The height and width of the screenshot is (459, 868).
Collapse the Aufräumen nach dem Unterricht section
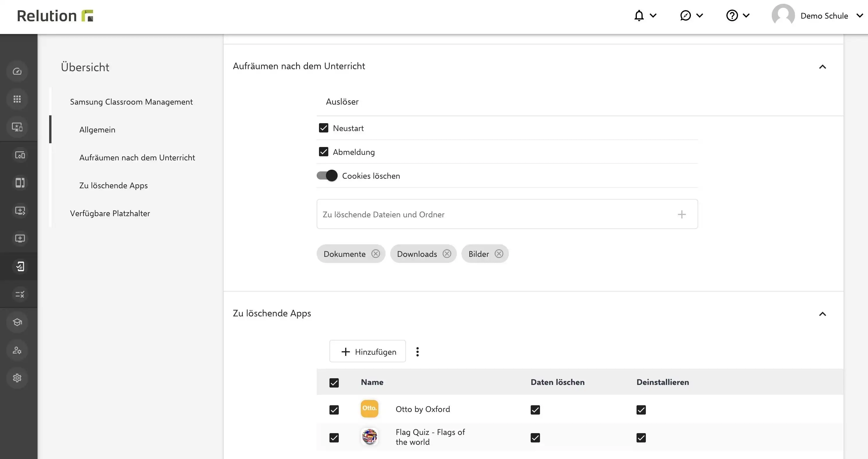tap(823, 67)
